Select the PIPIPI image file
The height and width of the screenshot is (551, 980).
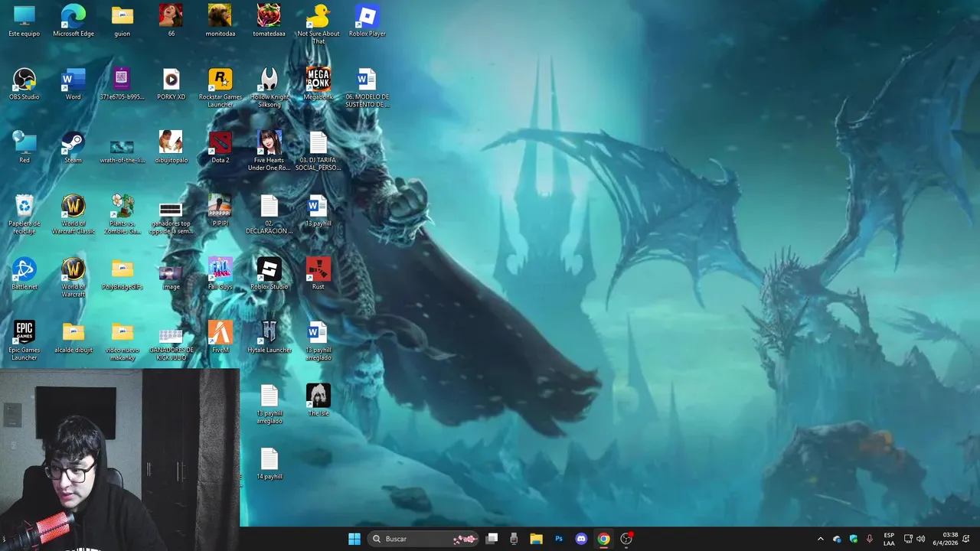point(220,210)
